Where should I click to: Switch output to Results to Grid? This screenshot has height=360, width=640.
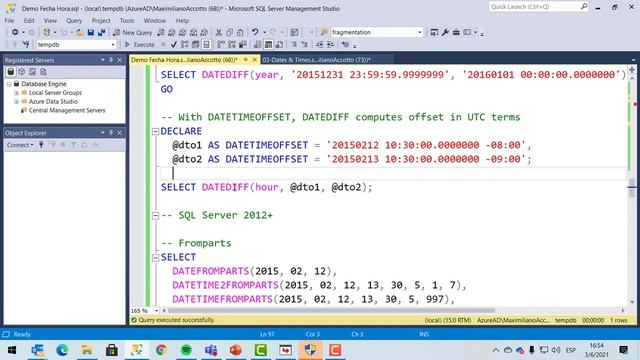click(268, 44)
